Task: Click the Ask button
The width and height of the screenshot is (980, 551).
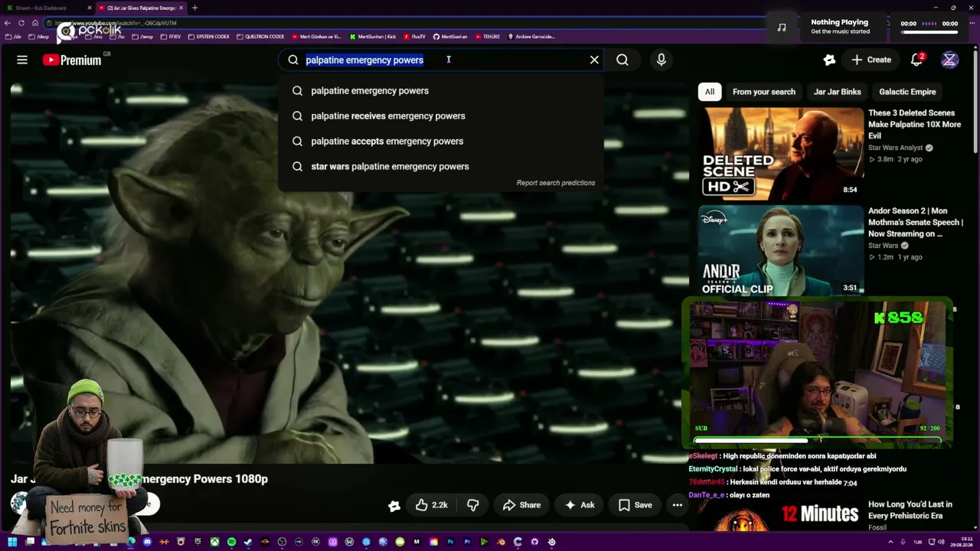Action: coord(580,505)
